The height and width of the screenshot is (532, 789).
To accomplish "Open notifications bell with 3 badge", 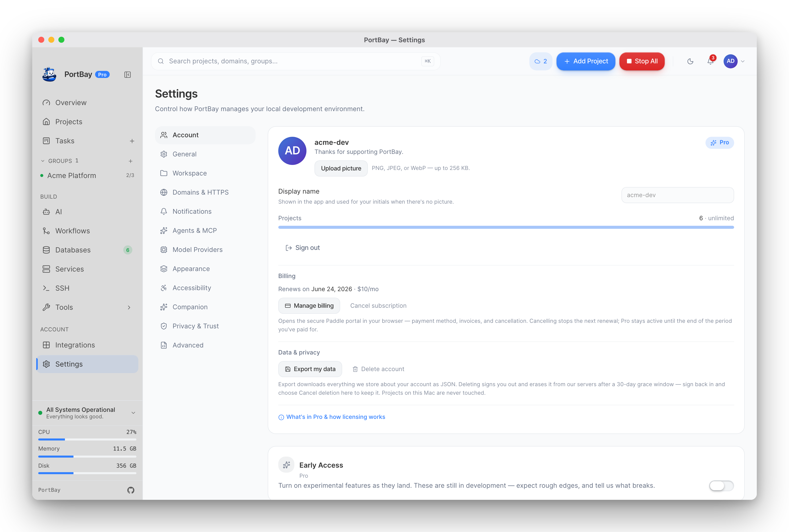I will (x=711, y=61).
